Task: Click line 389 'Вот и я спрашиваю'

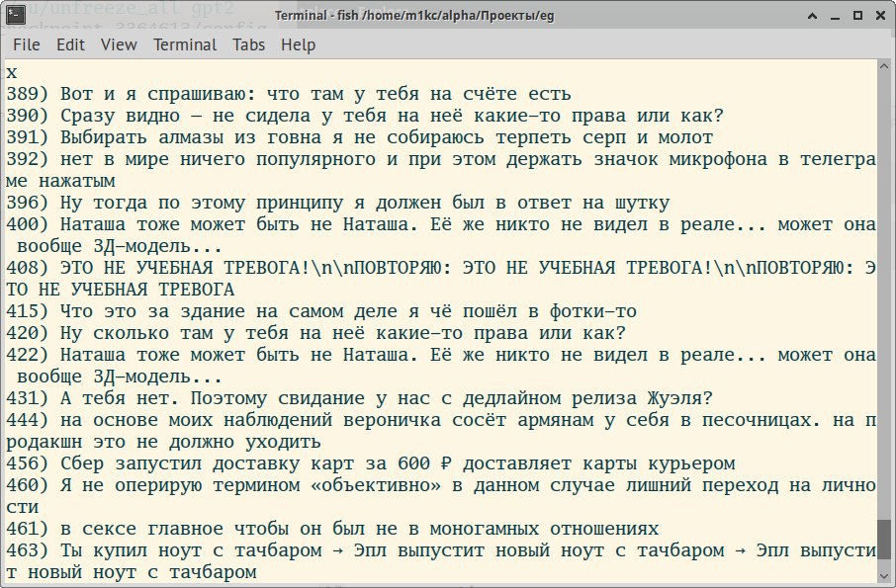Action: 289,94
